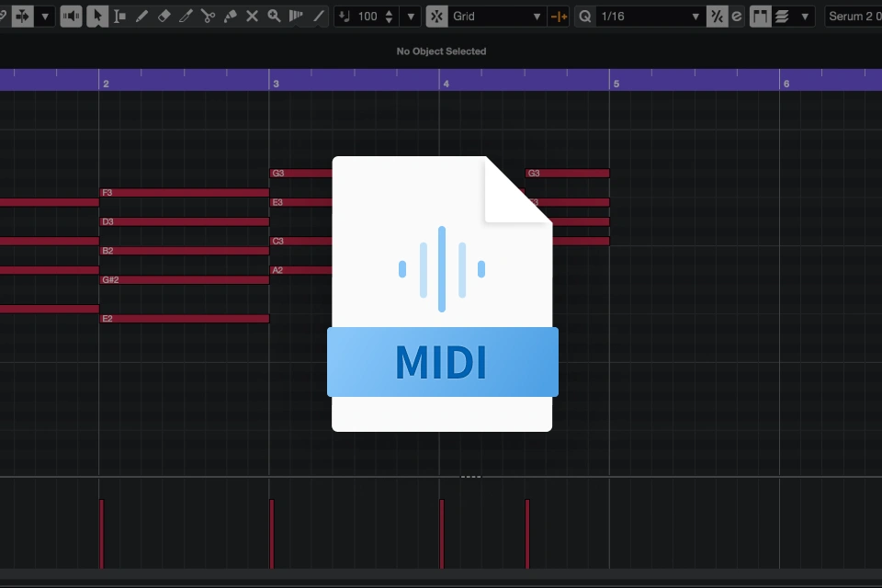The width and height of the screenshot is (882, 588).
Task: Click bar 2 on the ruler
Action: [105, 84]
